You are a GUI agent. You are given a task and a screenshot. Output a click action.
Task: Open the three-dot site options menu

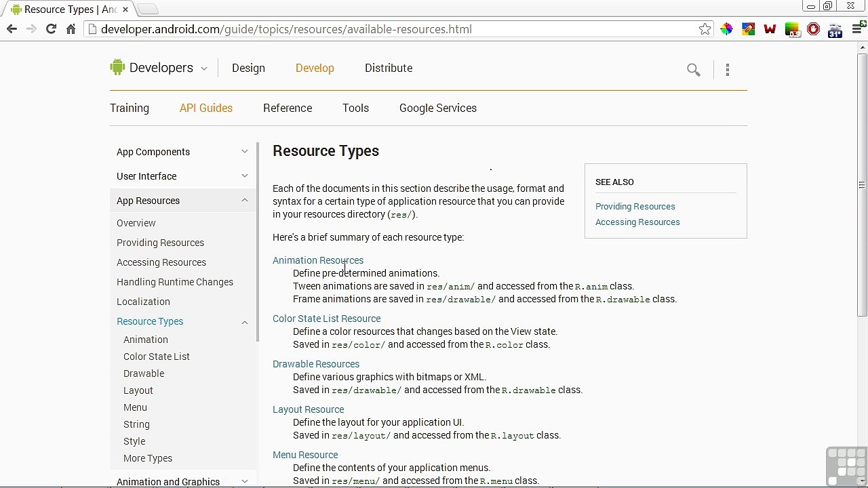click(728, 69)
